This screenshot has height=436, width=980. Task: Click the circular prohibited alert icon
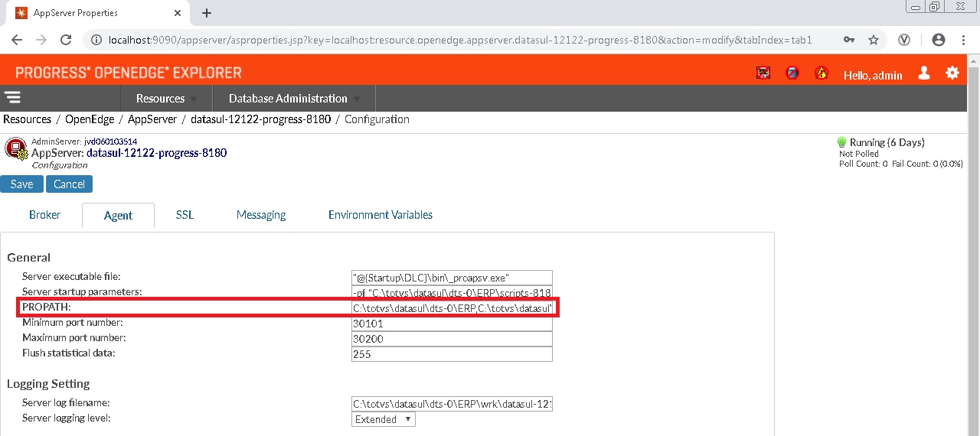pos(792,73)
